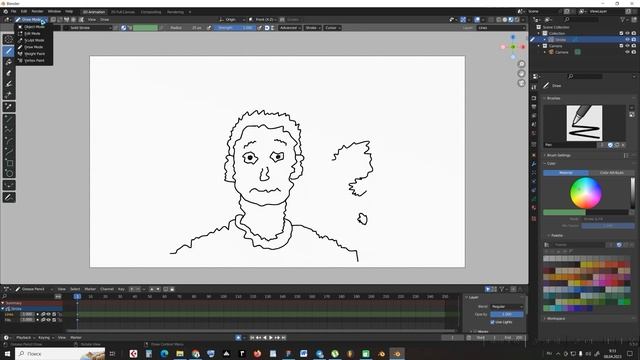Open the Tool properties tab icon

[534, 87]
